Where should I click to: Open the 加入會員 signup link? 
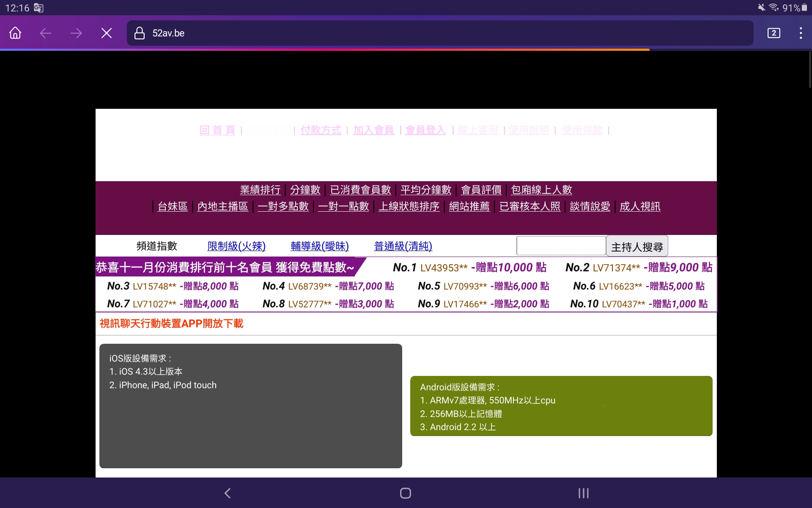[x=373, y=130]
